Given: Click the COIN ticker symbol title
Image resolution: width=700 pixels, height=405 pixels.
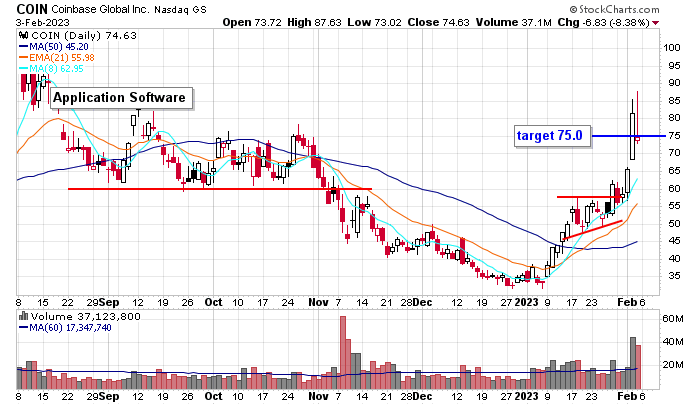Looking at the screenshot, I should [x=32, y=9].
